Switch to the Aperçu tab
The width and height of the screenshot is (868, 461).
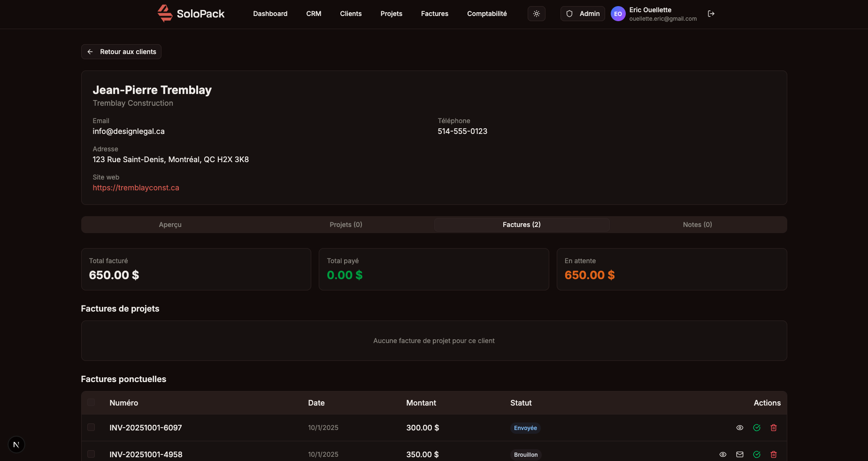(x=170, y=225)
